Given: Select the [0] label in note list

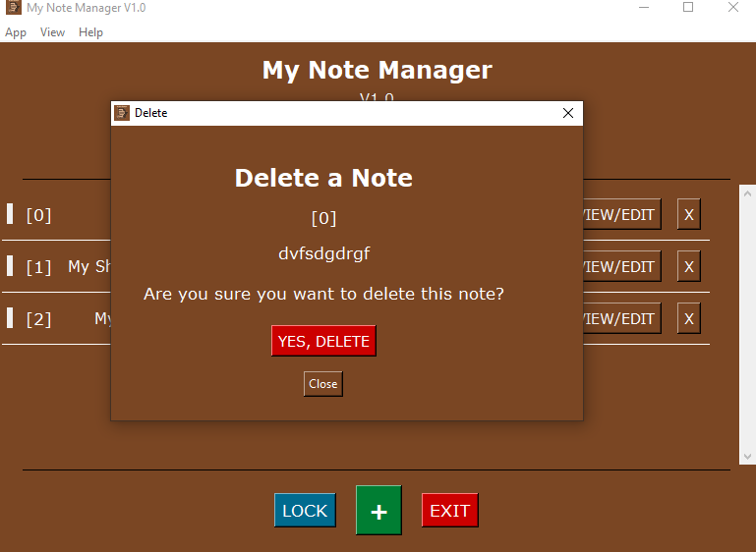Looking at the screenshot, I should 38,215.
